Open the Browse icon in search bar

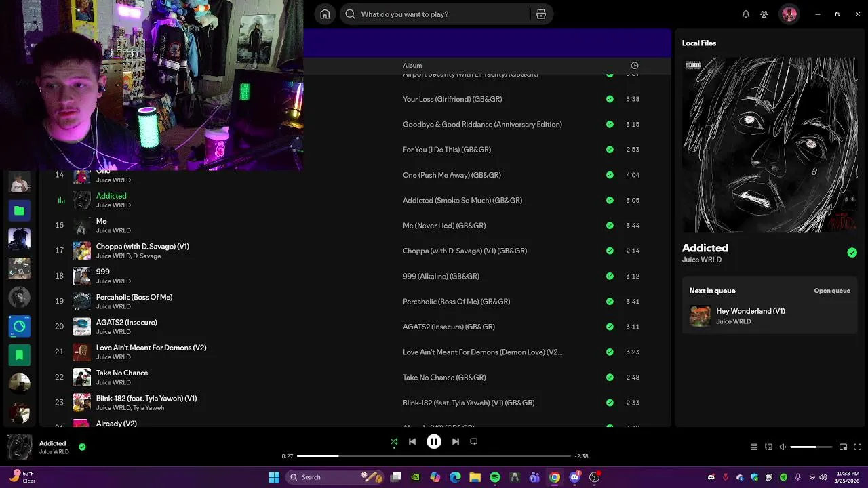(x=541, y=14)
